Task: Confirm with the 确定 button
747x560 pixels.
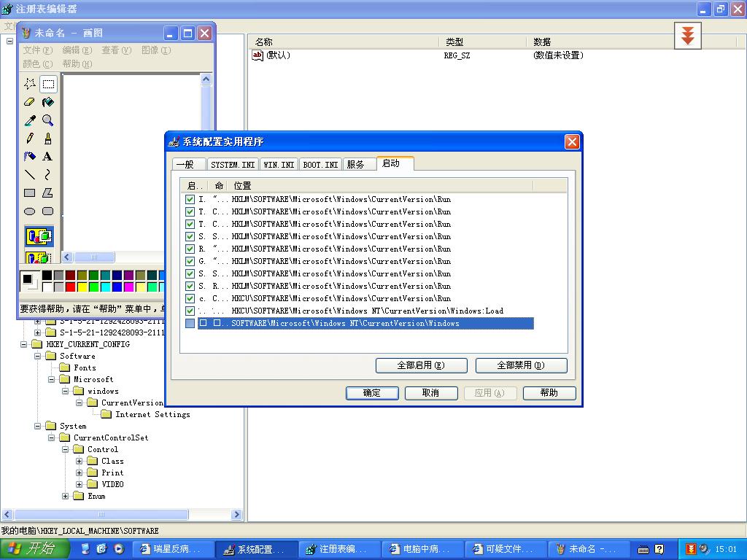Action: tap(372, 393)
